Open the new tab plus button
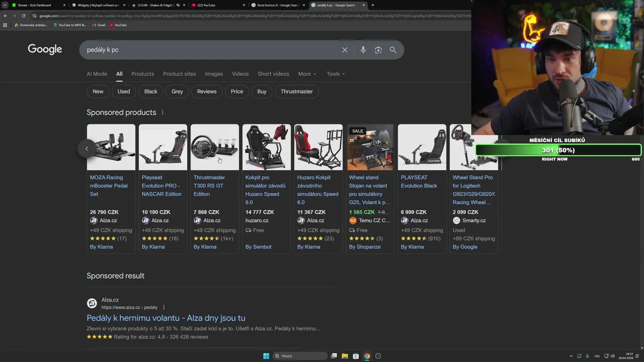This screenshot has width=644, height=362. [372, 5]
